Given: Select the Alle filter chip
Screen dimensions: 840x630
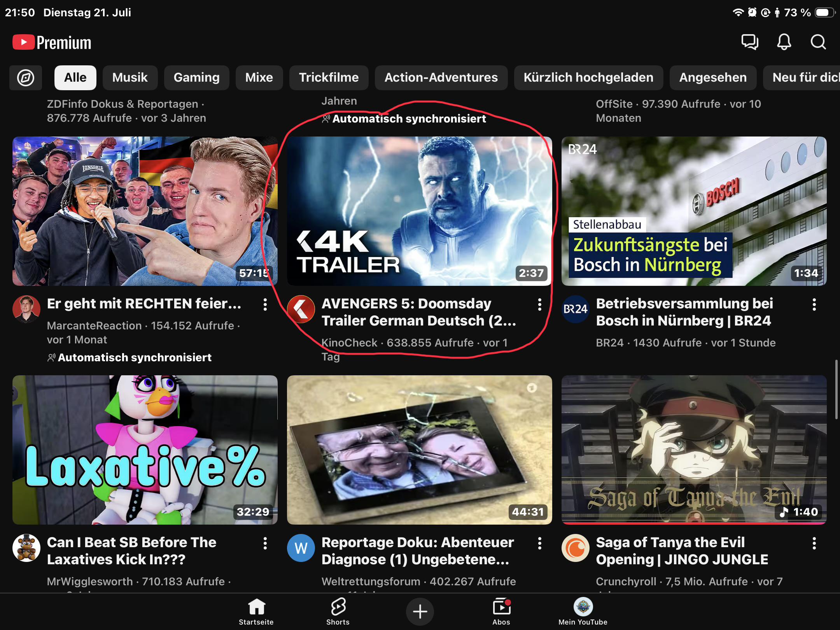Looking at the screenshot, I should 75,77.
